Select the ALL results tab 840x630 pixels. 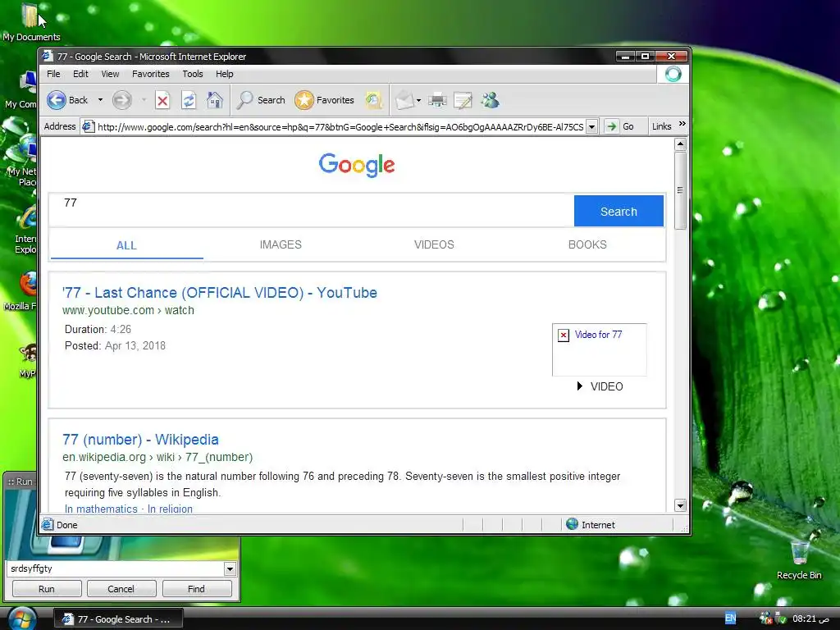[x=126, y=245]
